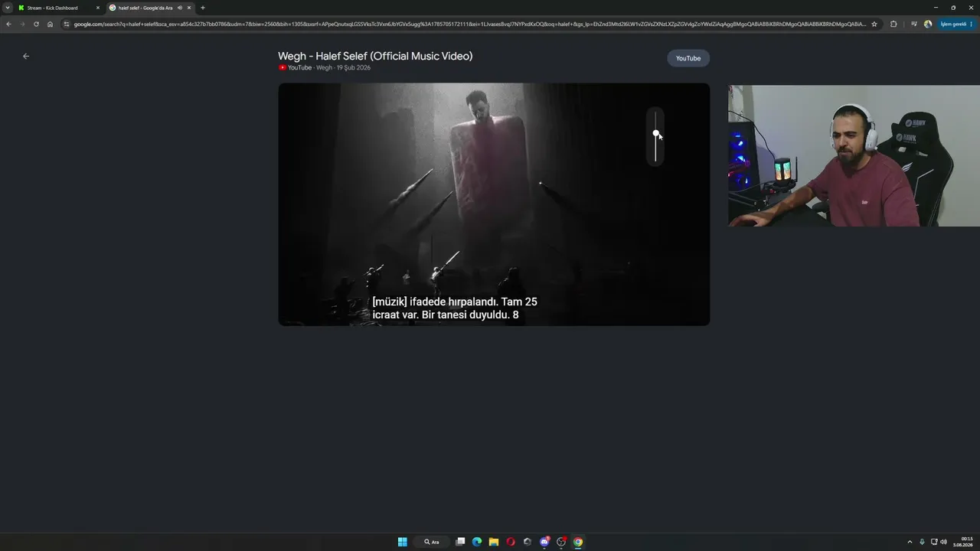Click the webcam overlay video
The width and height of the screenshot is (980, 551).
point(854,156)
